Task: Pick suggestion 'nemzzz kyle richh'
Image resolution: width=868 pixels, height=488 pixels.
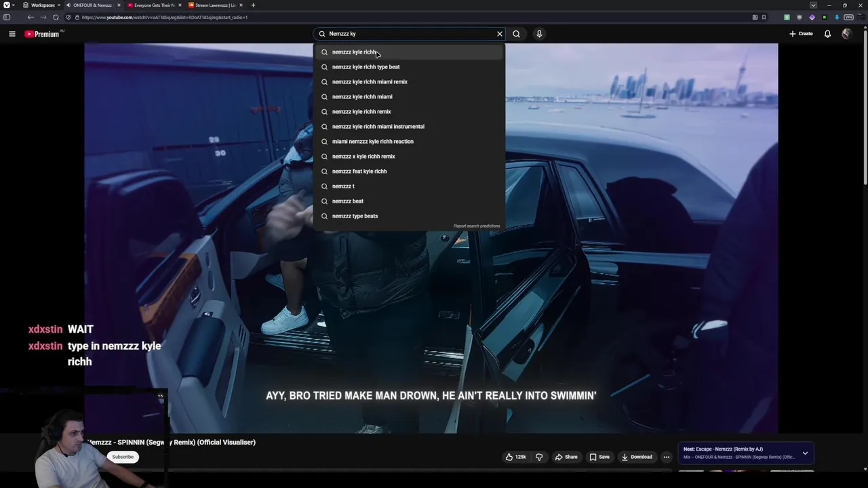Action: click(x=409, y=52)
